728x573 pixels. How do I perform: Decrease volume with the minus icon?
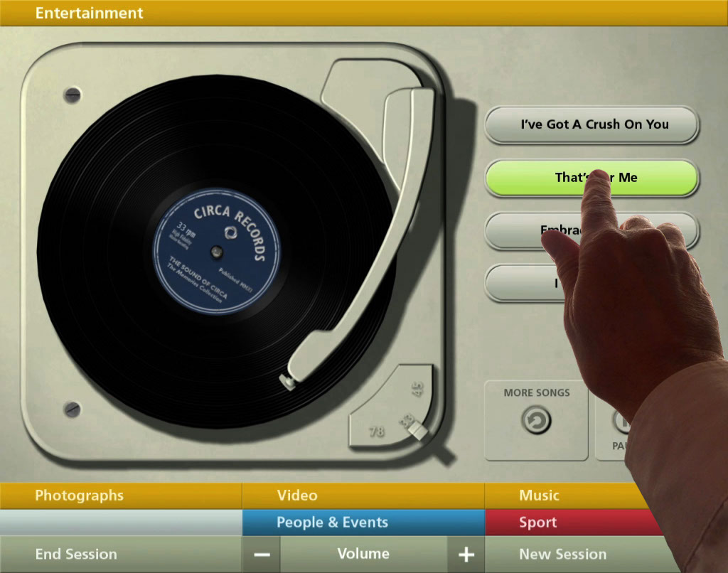tap(262, 555)
